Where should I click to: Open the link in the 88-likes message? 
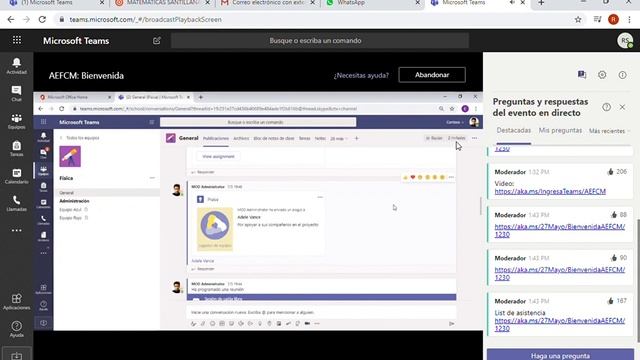pyautogui.click(x=559, y=230)
